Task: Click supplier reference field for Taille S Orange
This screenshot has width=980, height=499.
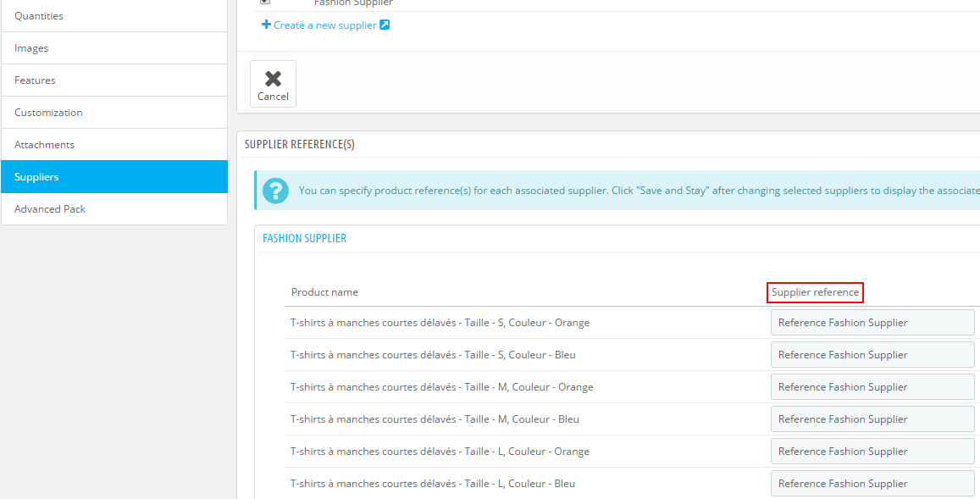Action: click(872, 323)
